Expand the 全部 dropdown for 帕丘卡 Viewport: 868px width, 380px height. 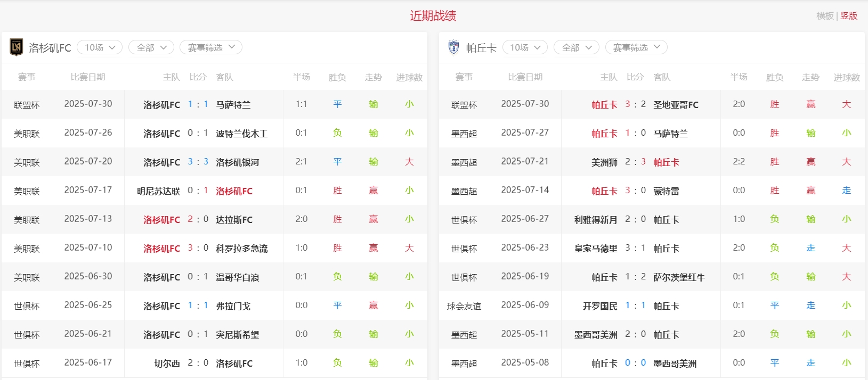577,47
